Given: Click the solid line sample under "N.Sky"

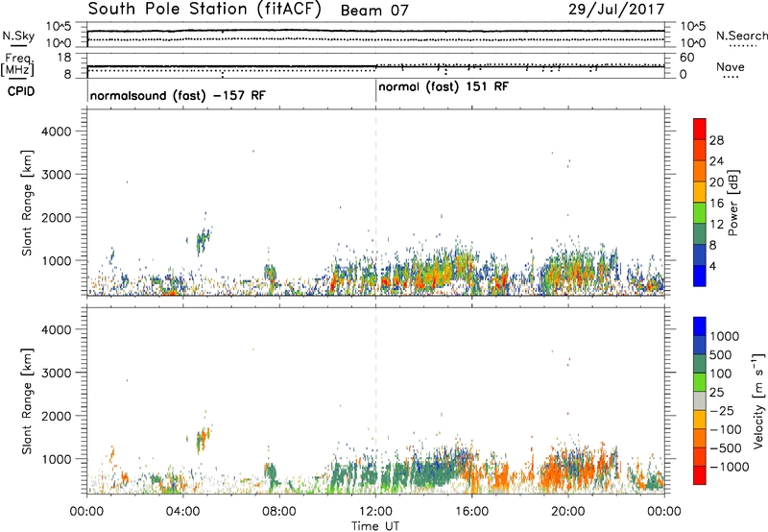Looking at the screenshot, I should point(18,45).
